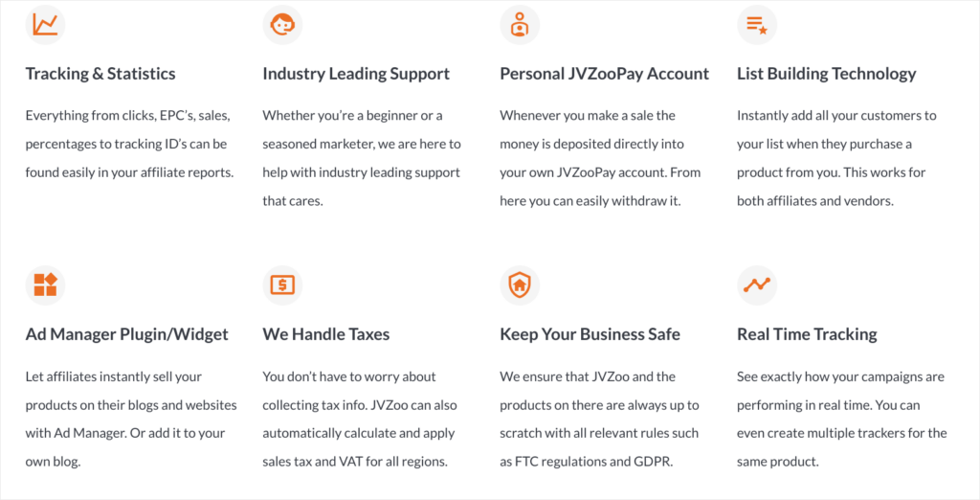This screenshot has width=980, height=500.
Task: Click the list with star icon
Action: [757, 25]
